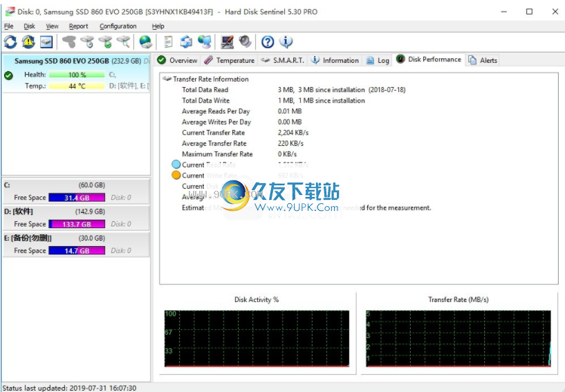Click the yellow Temp 44 °C bar
Screen dimensions: 565x392
[x=77, y=86]
